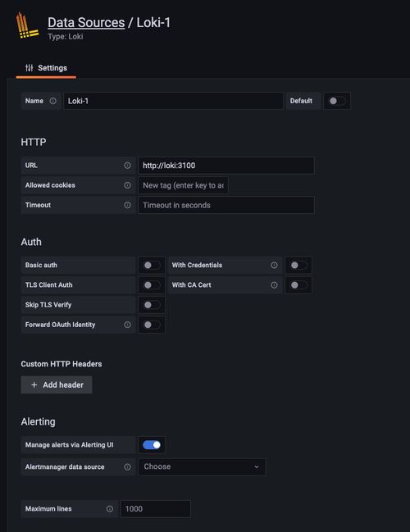Click the Alertmanager data source info icon
This screenshot has height=532, width=410.
[127, 467]
